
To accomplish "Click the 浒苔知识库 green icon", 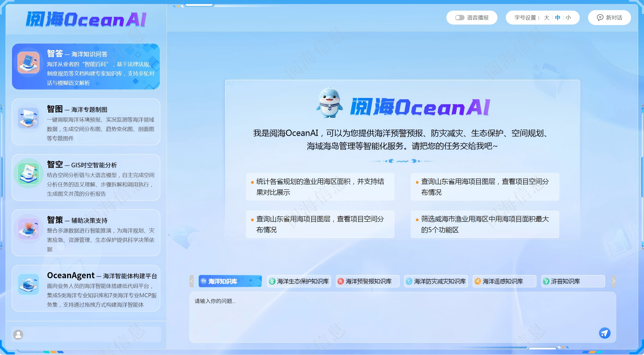I will pyautogui.click(x=546, y=281).
